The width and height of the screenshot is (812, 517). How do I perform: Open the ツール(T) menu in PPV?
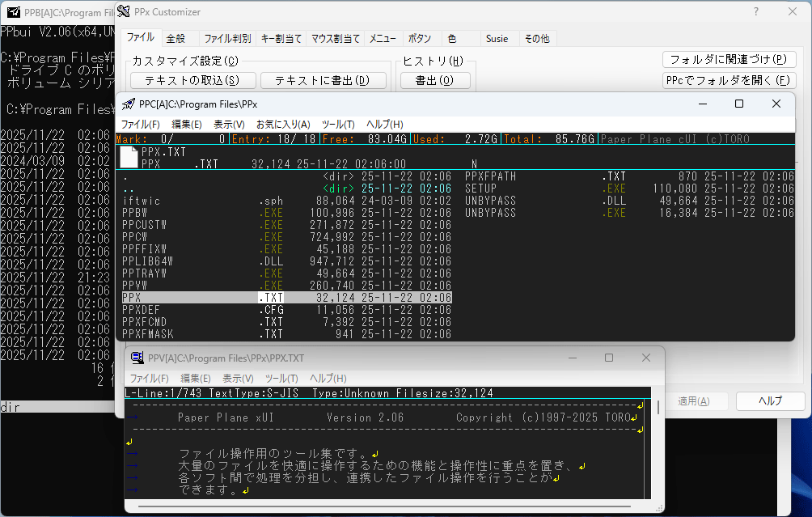[280, 378]
